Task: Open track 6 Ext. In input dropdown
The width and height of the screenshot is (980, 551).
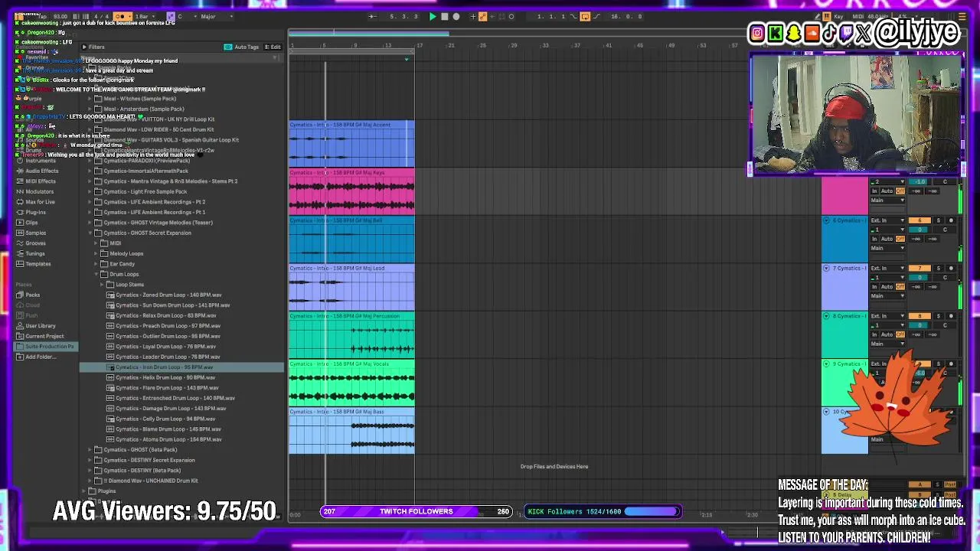Action: click(887, 220)
